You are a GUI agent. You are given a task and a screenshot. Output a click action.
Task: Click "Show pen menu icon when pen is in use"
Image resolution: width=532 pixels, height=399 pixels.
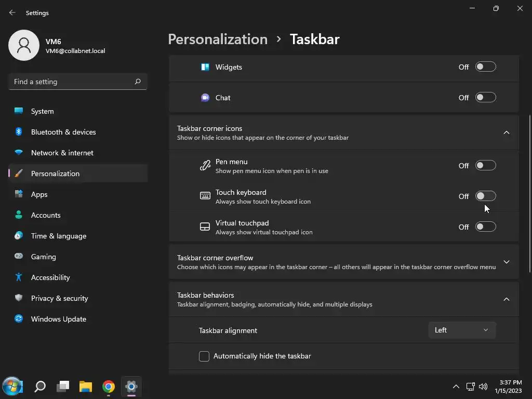tap(272, 171)
